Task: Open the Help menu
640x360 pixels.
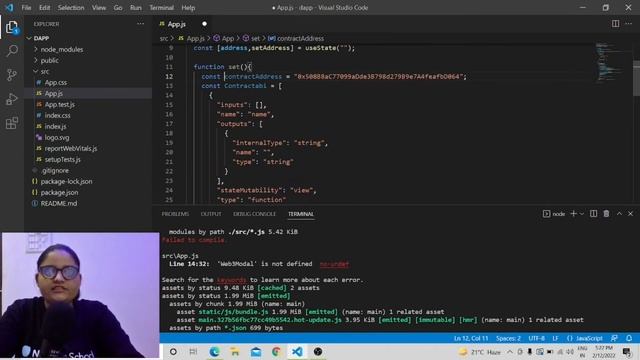Action: [188, 8]
